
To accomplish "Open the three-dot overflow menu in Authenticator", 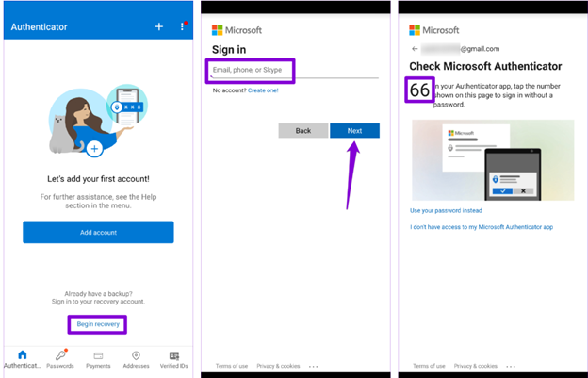I will [183, 27].
